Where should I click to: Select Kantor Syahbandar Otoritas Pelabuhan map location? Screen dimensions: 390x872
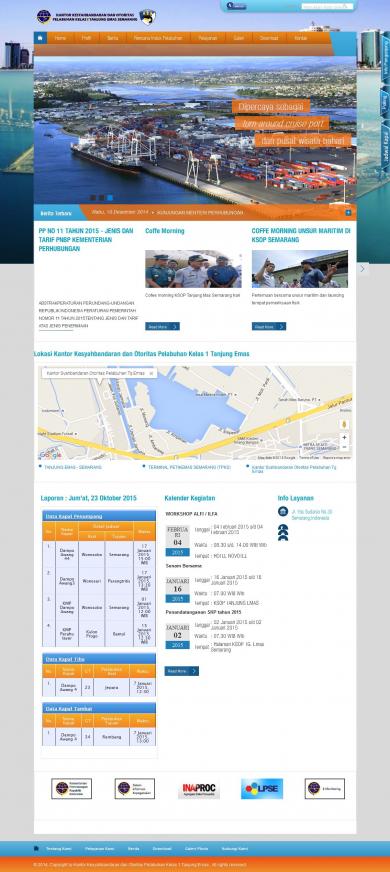pos(293,469)
